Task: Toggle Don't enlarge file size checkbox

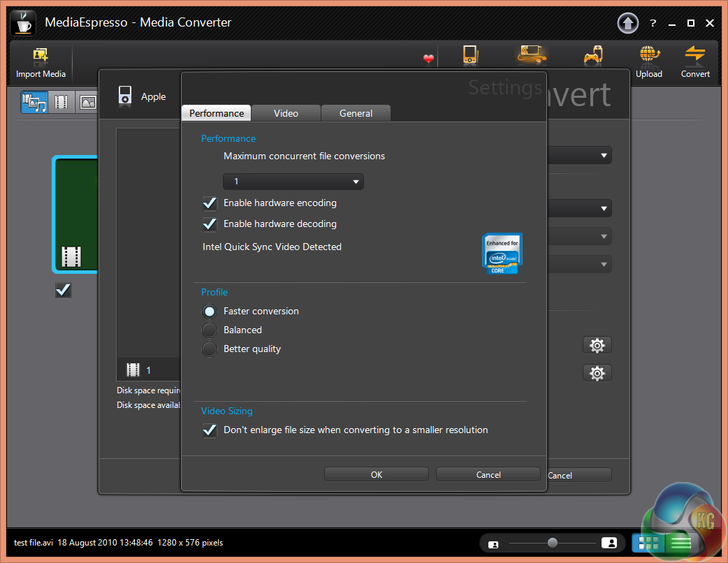Action: [x=210, y=430]
